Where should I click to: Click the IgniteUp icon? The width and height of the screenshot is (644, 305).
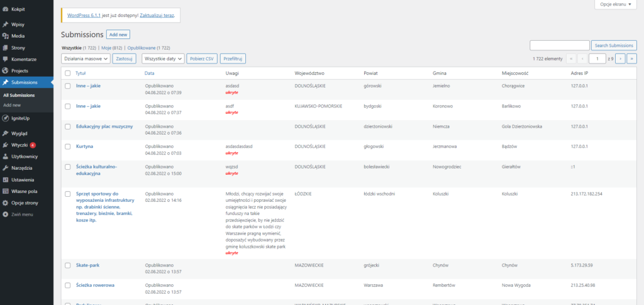click(5, 118)
